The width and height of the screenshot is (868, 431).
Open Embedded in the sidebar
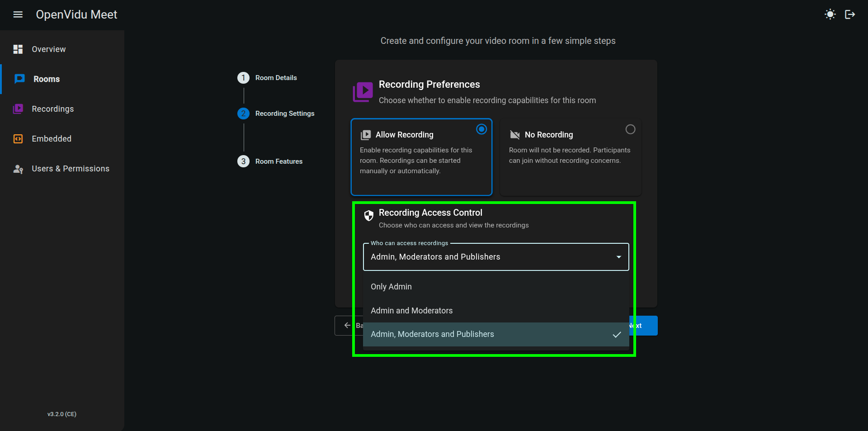tap(52, 139)
